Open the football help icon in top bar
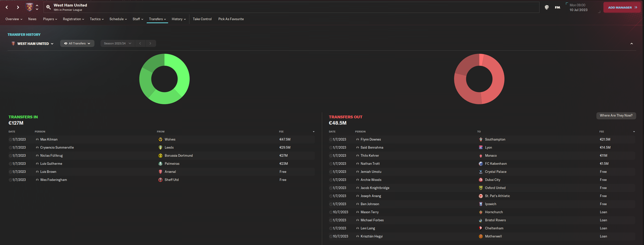Screen dimensions: 644x245 546,8
